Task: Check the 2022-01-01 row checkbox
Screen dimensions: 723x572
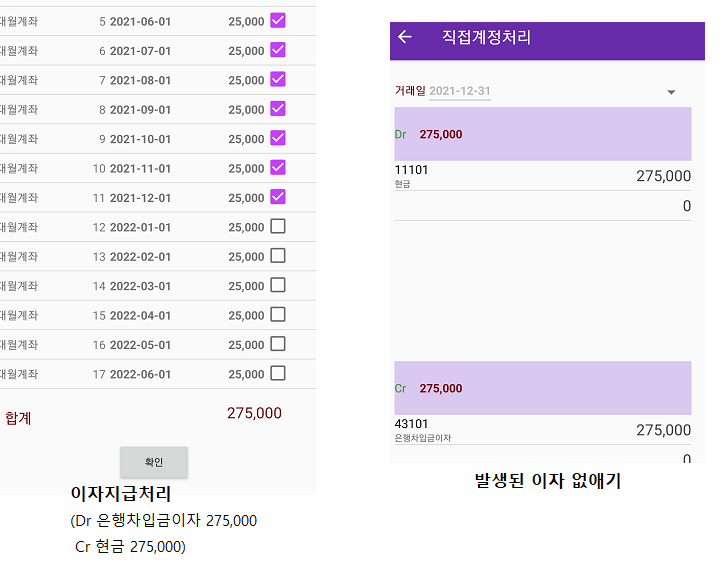Action: [x=278, y=226]
